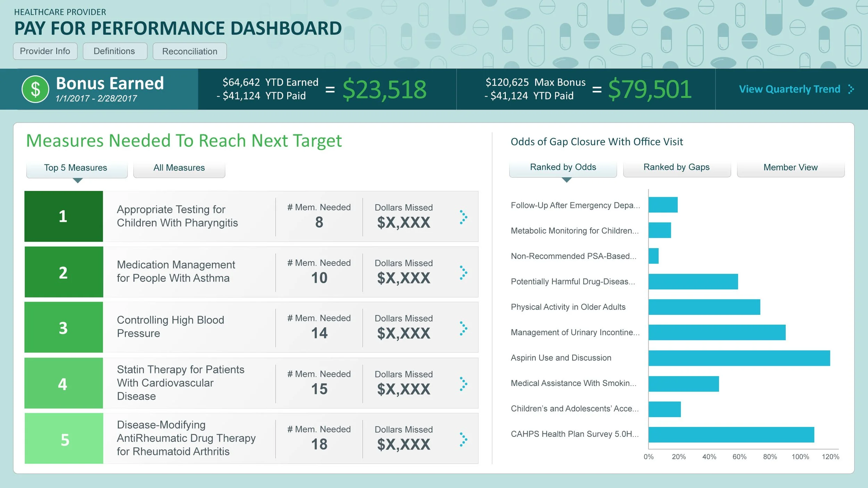Click the light green rank 5 tile
The image size is (868, 488).
[64, 439]
